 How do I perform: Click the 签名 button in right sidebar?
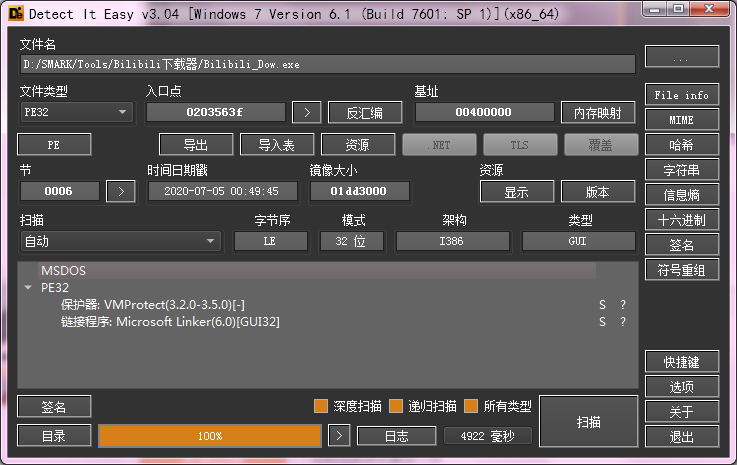[682, 244]
